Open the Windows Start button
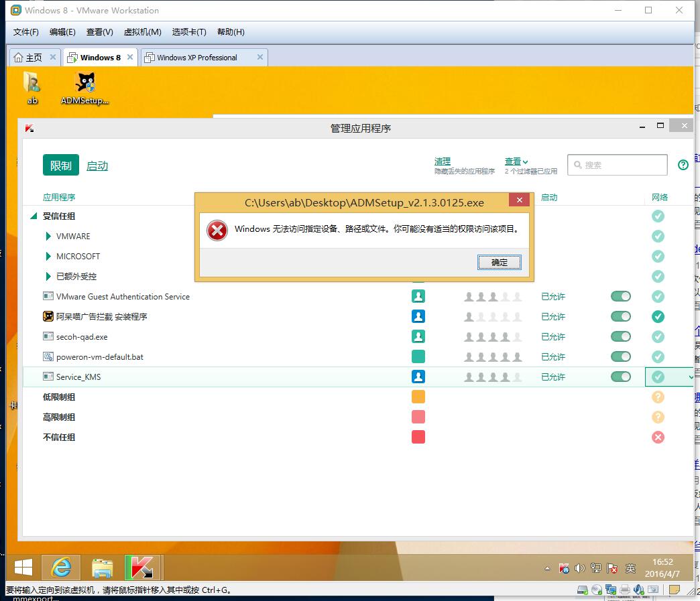The height and width of the screenshot is (601, 700). click(23, 567)
